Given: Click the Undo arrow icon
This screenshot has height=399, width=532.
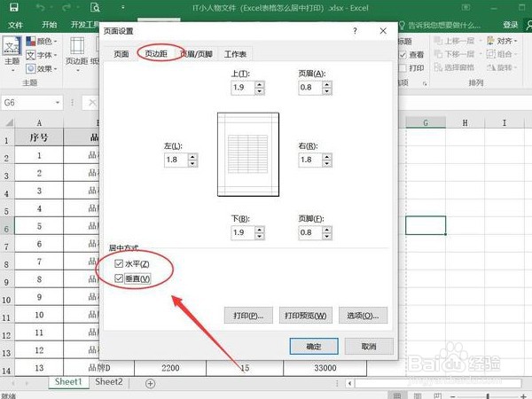Looking at the screenshot, I should point(41,7).
